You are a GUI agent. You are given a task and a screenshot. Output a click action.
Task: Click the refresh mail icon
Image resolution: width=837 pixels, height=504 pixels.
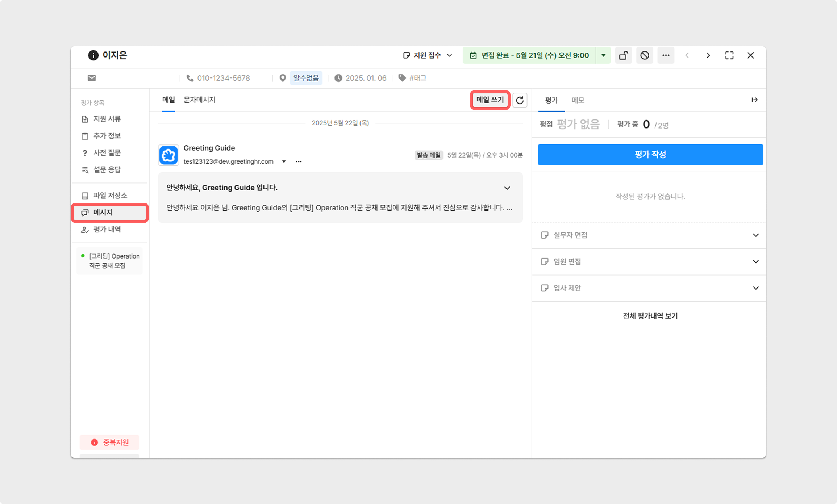520,100
